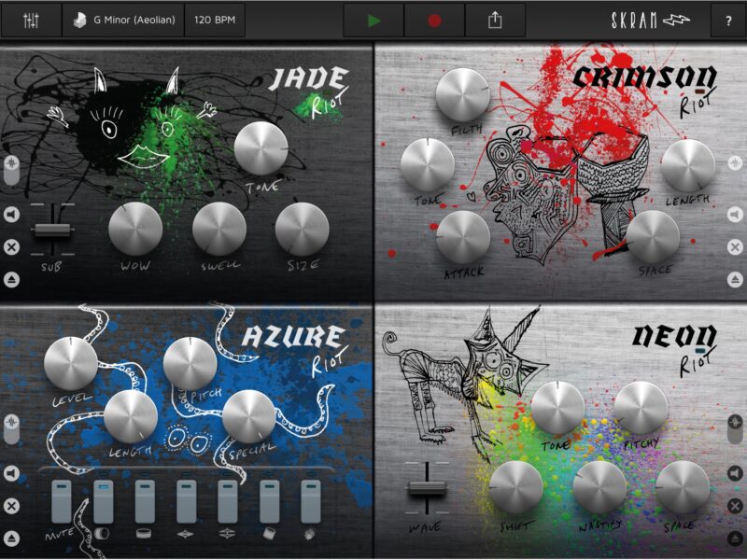Click the X icon on Azure Riot
Image resolution: width=747 pixels, height=560 pixels.
point(11,506)
